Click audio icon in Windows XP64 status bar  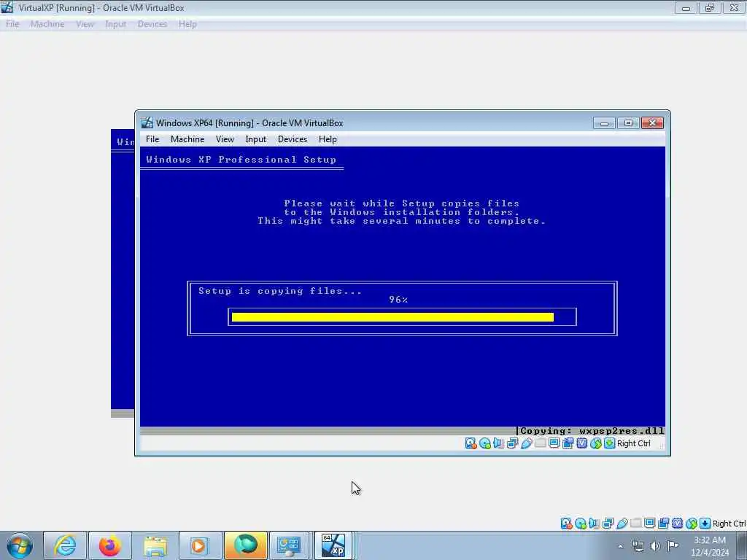click(499, 443)
